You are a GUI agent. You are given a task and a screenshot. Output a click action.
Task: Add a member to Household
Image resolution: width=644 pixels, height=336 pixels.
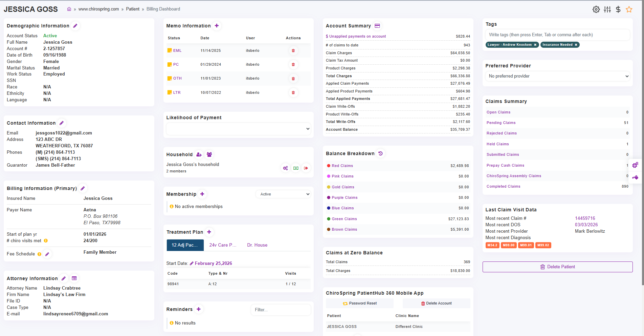pyautogui.click(x=199, y=154)
